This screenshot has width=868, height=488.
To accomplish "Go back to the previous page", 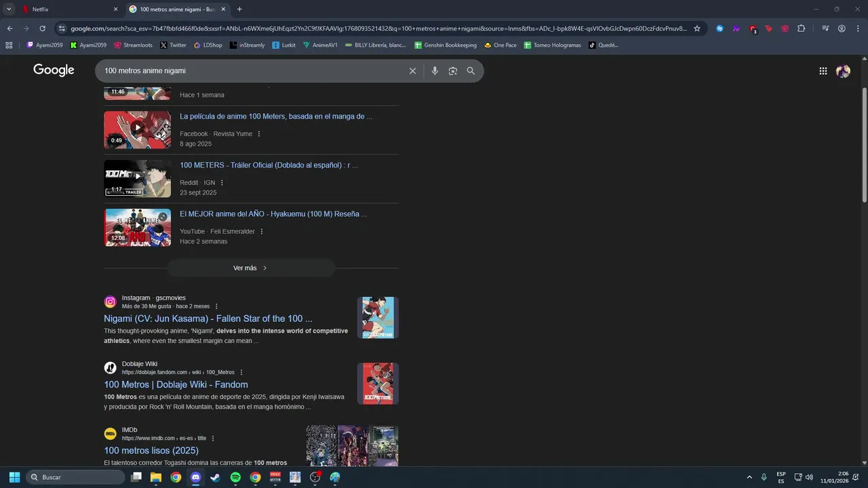I will [9, 28].
